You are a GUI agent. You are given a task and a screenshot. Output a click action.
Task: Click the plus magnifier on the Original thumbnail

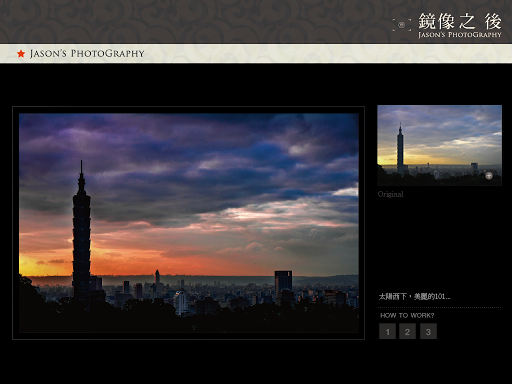coord(489,176)
